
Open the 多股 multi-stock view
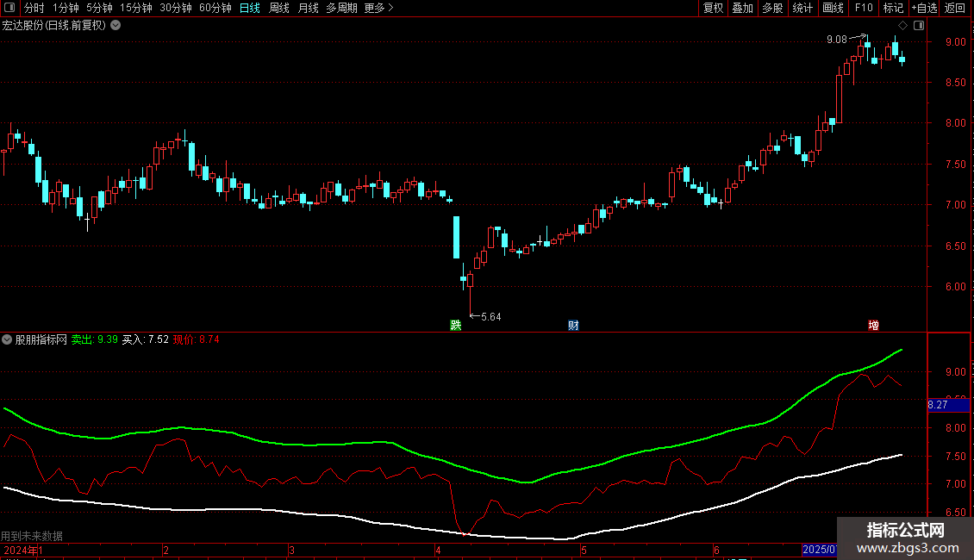(x=772, y=8)
